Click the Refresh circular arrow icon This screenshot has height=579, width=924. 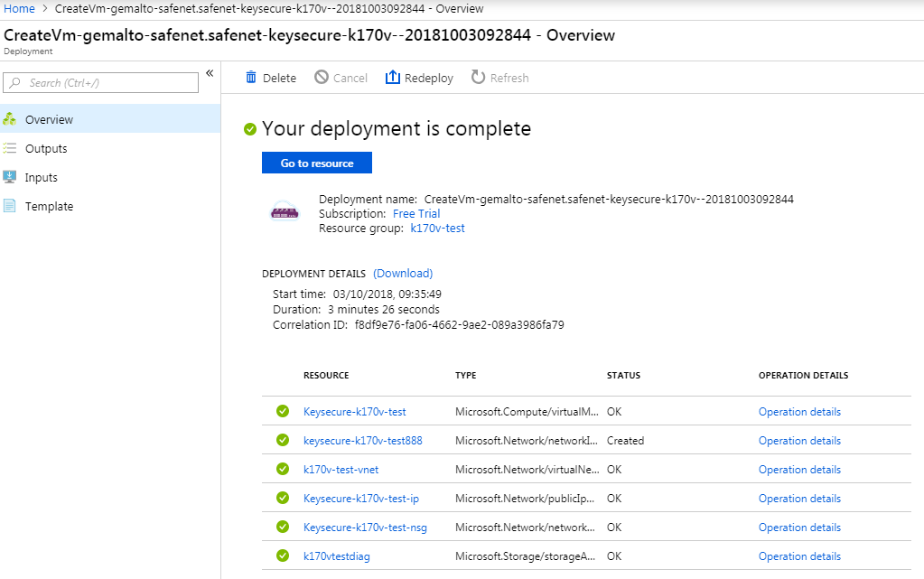(478, 78)
